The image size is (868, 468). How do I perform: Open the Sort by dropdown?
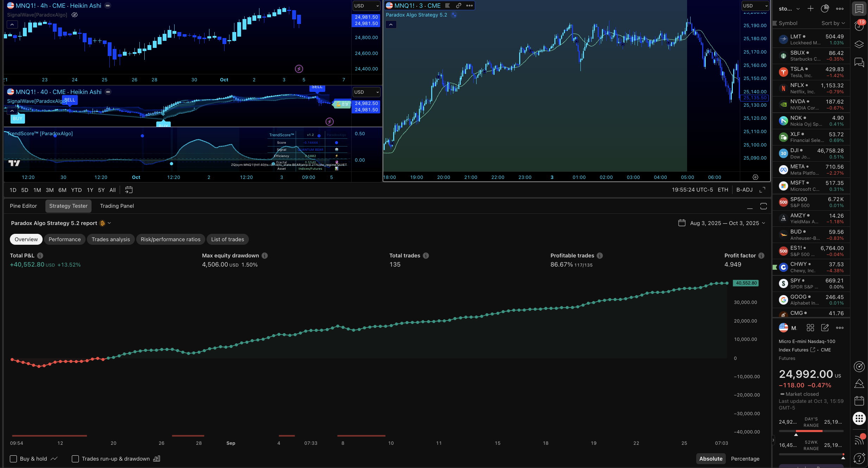pyautogui.click(x=833, y=23)
